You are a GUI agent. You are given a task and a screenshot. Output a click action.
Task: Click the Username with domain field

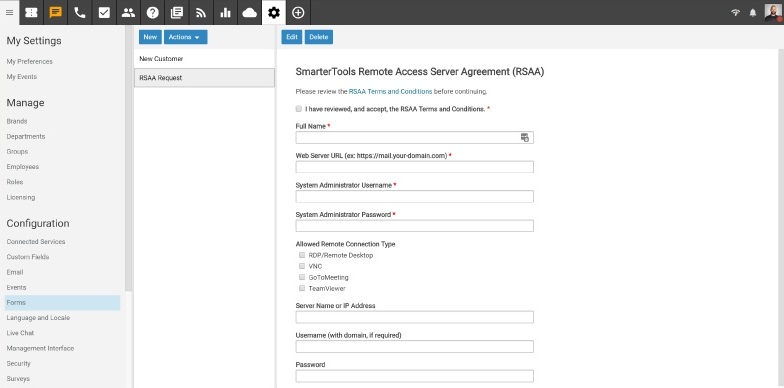pos(414,346)
